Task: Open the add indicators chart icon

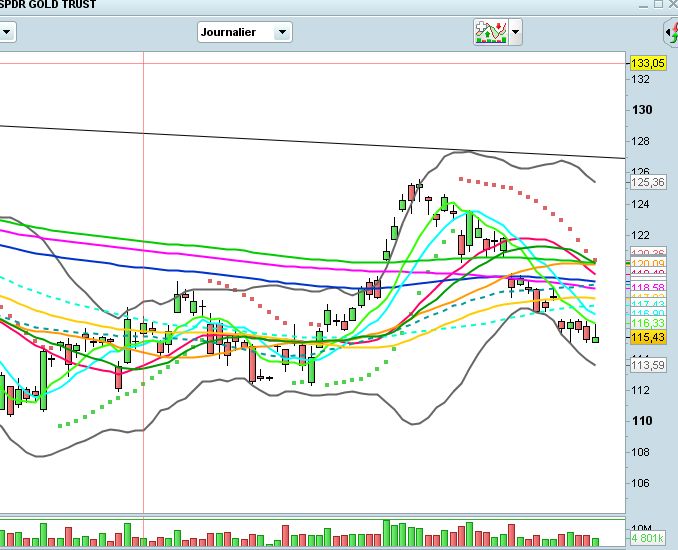Action: point(491,32)
